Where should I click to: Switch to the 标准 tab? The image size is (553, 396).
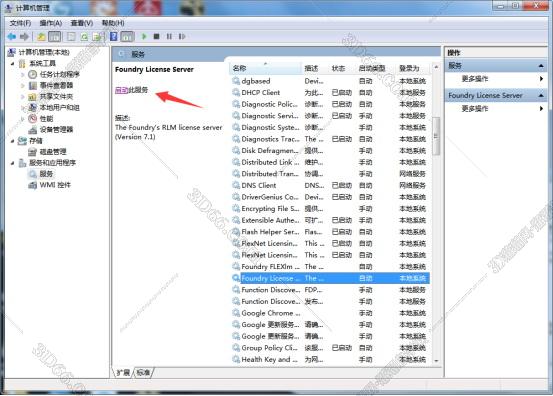tap(143, 372)
